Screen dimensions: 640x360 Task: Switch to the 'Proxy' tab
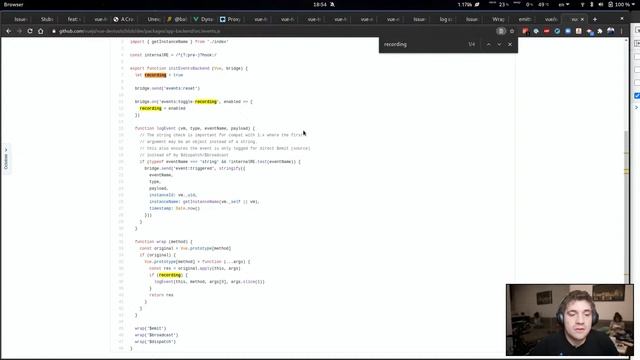click(231, 19)
